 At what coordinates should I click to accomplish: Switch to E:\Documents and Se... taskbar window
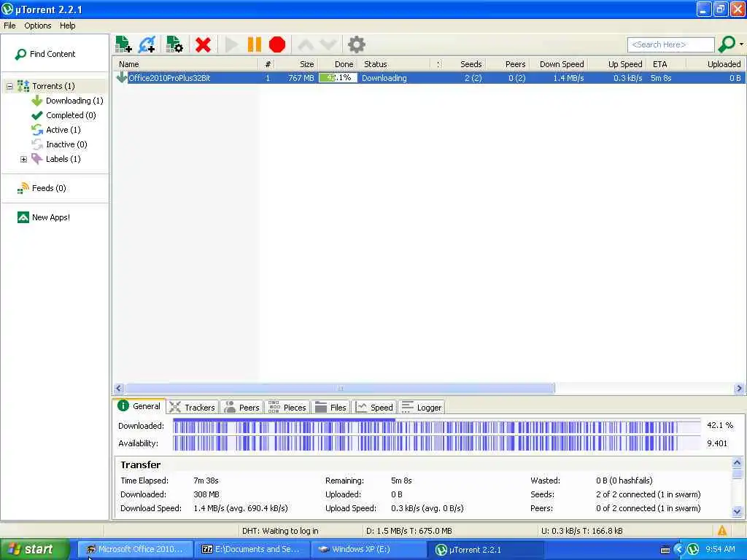(252, 550)
